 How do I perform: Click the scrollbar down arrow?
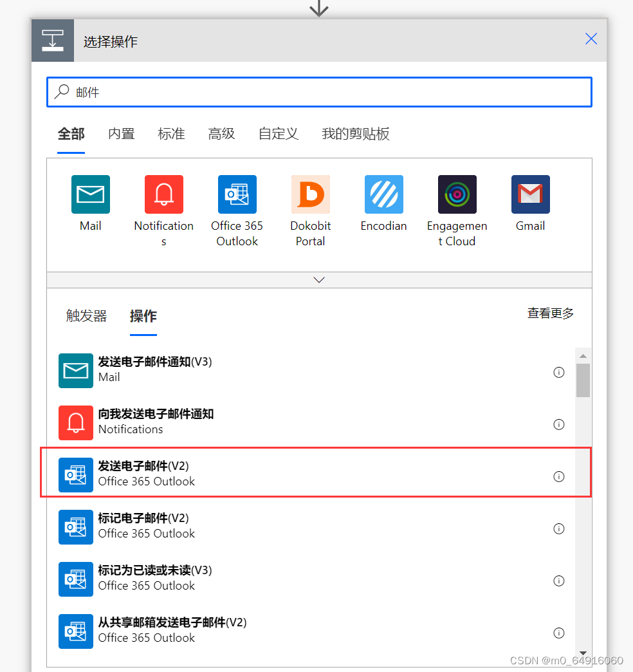click(x=583, y=653)
